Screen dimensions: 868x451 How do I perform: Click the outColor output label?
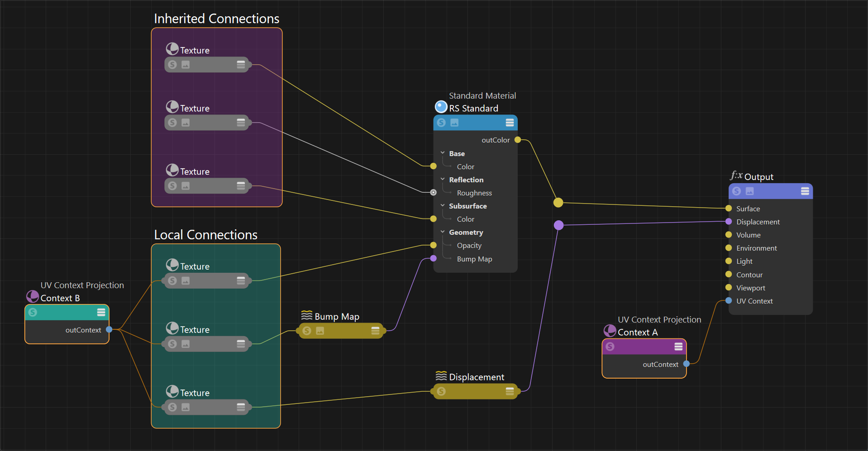[496, 140]
